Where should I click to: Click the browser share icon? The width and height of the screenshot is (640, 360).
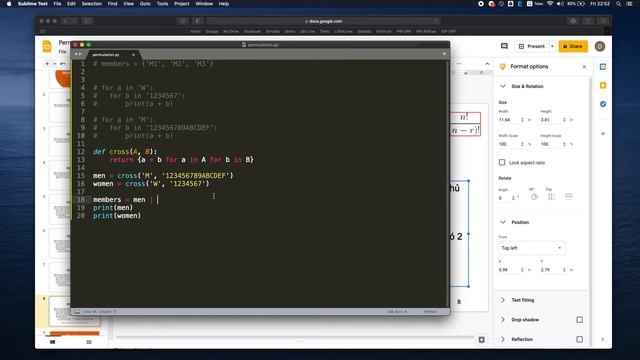pyautogui.click(x=588, y=21)
